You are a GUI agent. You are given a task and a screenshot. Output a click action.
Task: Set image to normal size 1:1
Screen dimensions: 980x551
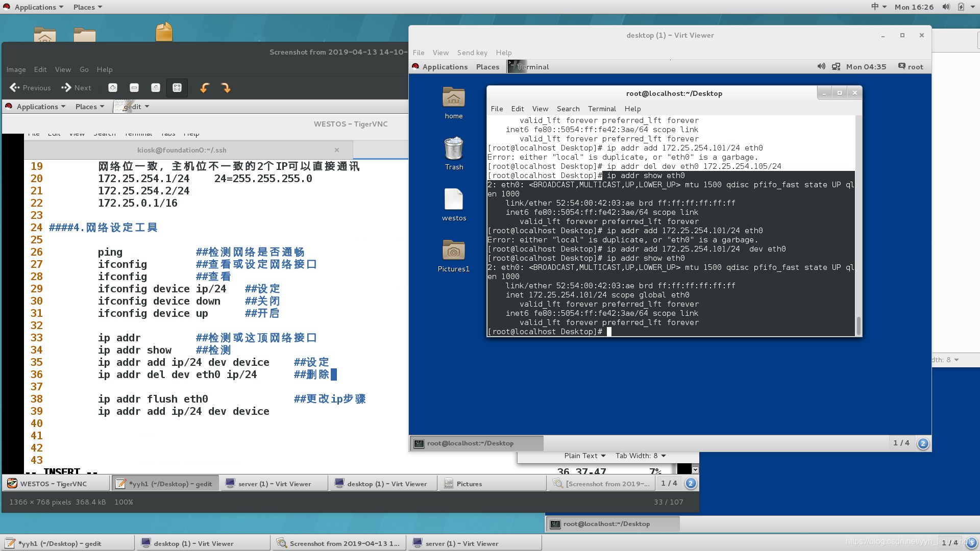(x=156, y=88)
